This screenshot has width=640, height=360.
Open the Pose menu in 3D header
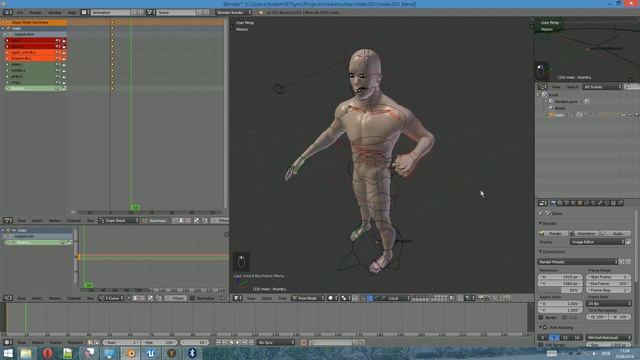[282, 298]
